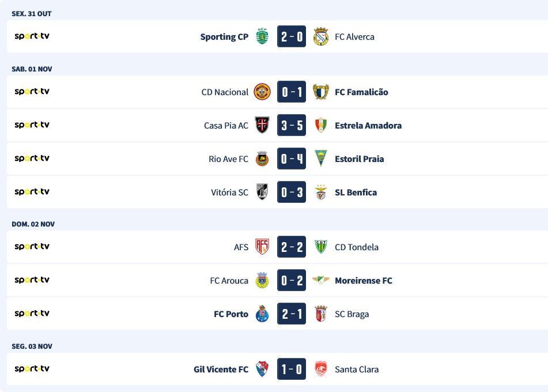
Task: Open the FC Porto 2-1 score box
Action: [x=292, y=314]
